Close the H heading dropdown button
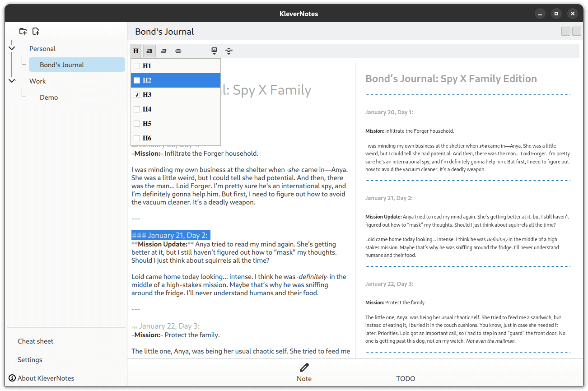This screenshot has height=391, width=588. pos(136,51)
